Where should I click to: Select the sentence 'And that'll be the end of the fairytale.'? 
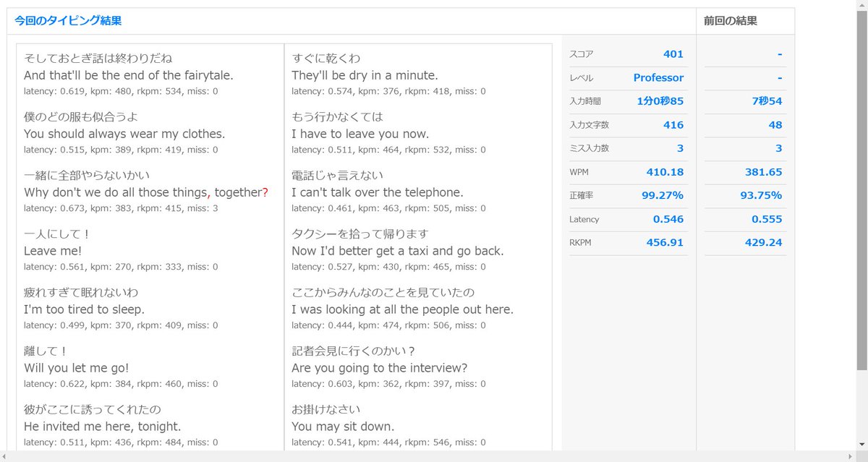click(x=129, y=75)
